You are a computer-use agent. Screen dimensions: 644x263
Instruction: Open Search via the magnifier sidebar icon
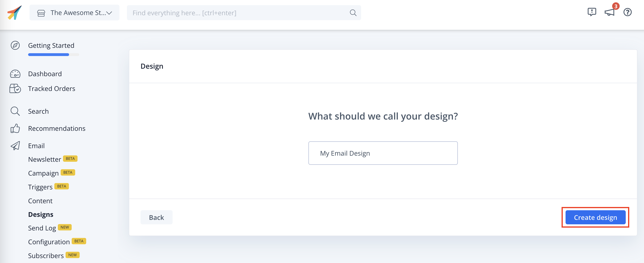[x=15, y=111]
